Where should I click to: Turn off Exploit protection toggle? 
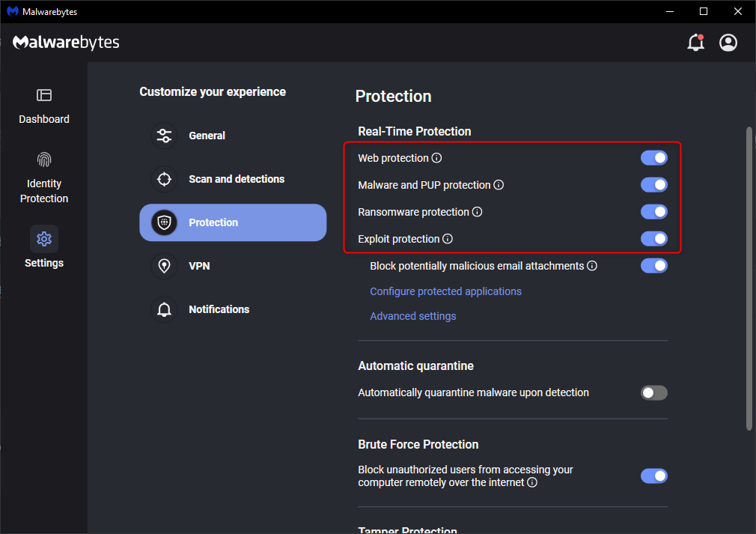[653, 239]
